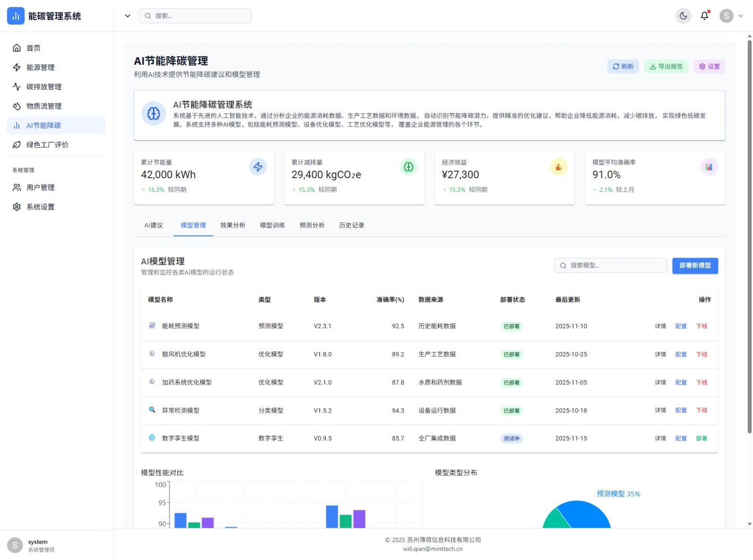753x560 pixels.
Task: Open page settings via 设置 button
Action: 709,67
